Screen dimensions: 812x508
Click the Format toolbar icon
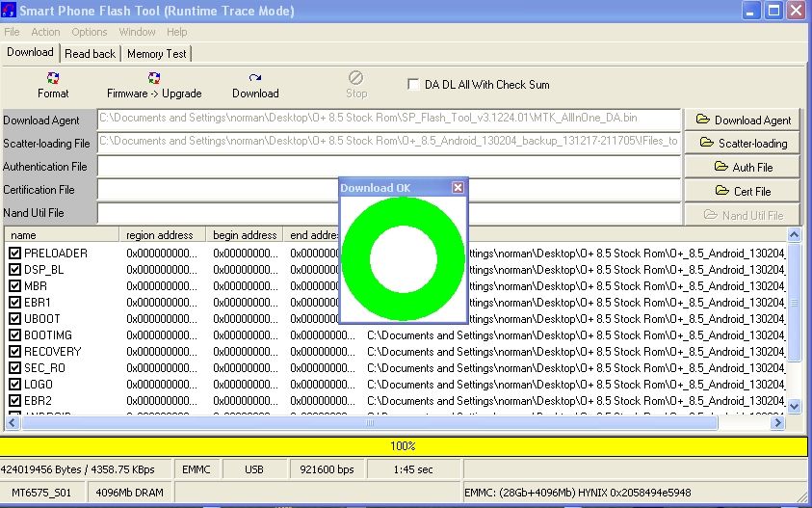53,79
